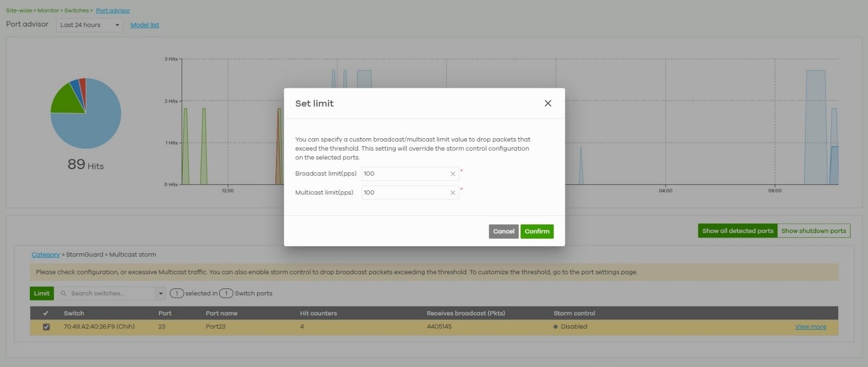Image resolution: width=868 pixels, height=367 pixels.
Task: Click the search magnifier icon
Action: tap(64, 293)
